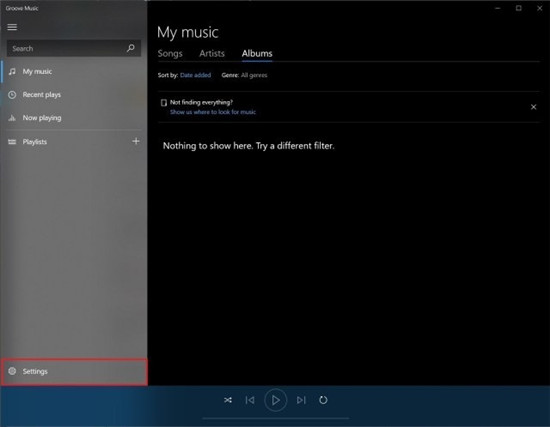Select the Albums tab
This screenshot has width=550, height=427.
coord(257,54)
